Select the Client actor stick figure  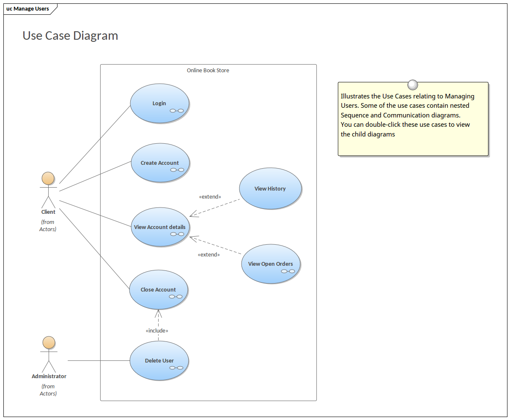(48, 189)
